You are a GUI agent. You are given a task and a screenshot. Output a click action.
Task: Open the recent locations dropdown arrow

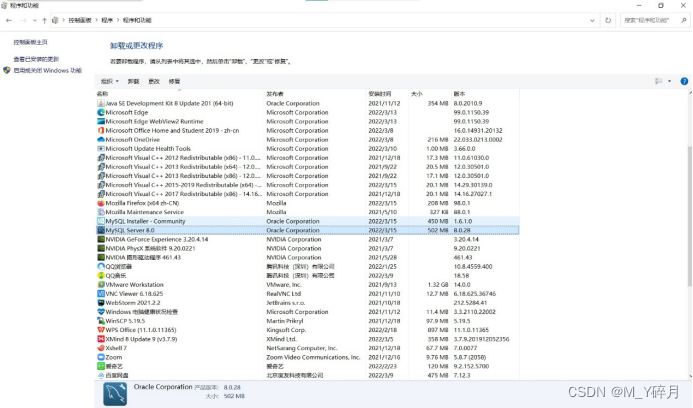pyautogui.click(x=34, y=20)
